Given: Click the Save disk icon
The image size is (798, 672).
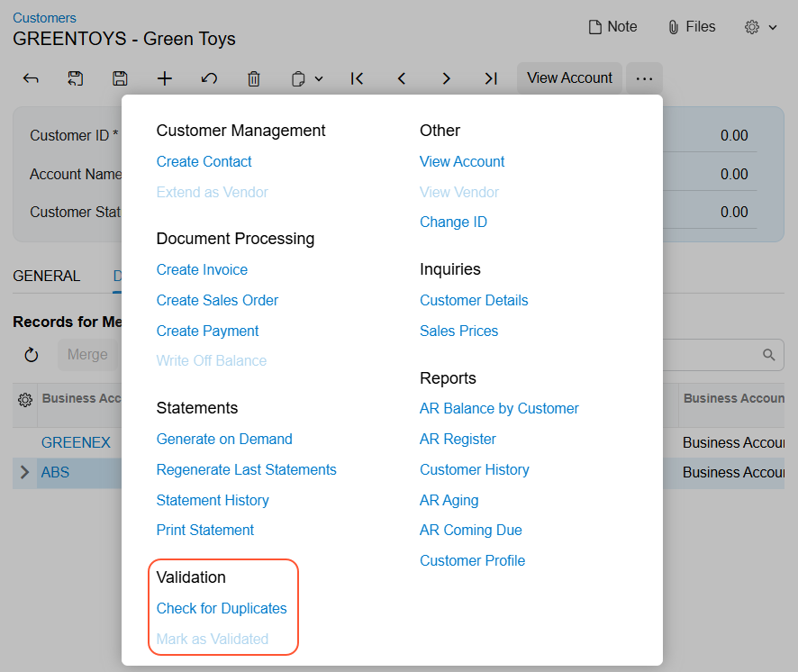Looking at the screenshot, I should (x=120, y=78).
